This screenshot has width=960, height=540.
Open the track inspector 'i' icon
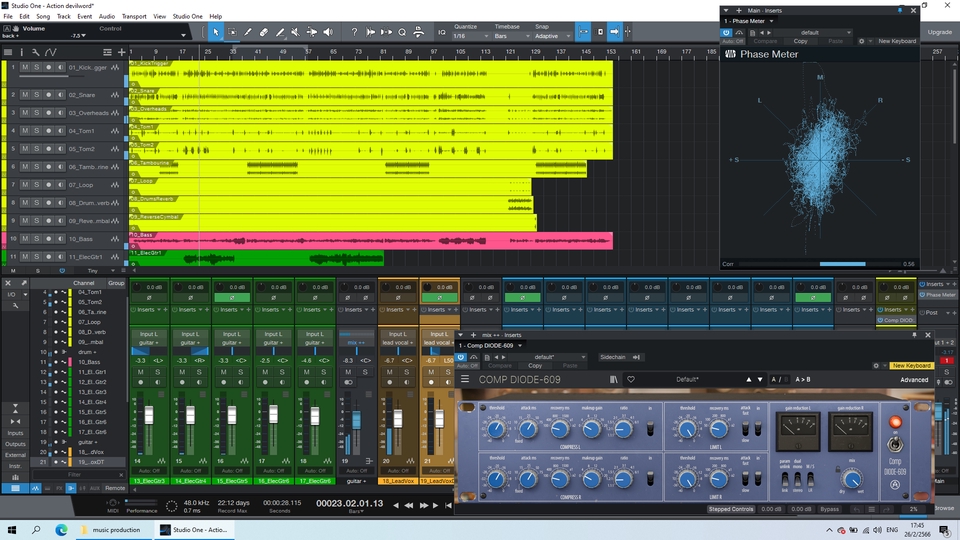click(x=21, y=52)
